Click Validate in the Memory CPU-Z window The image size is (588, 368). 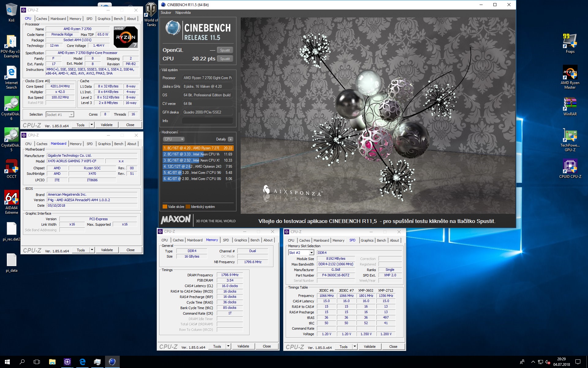(x=243, y=346)
